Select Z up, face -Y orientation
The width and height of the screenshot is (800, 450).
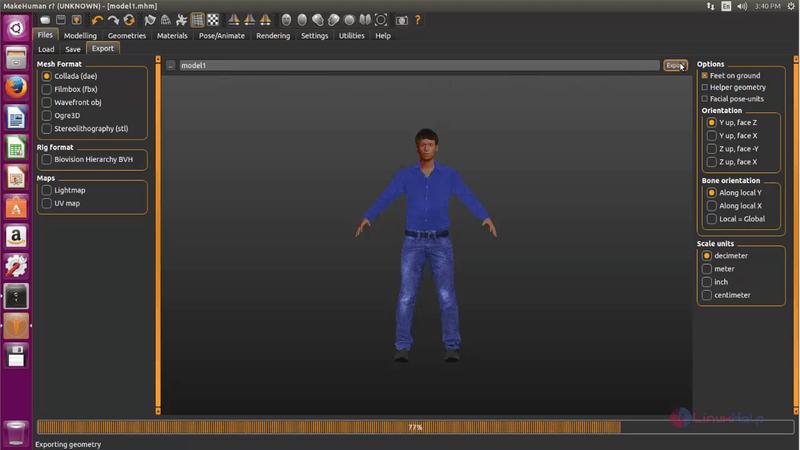[x=711, y=148]
